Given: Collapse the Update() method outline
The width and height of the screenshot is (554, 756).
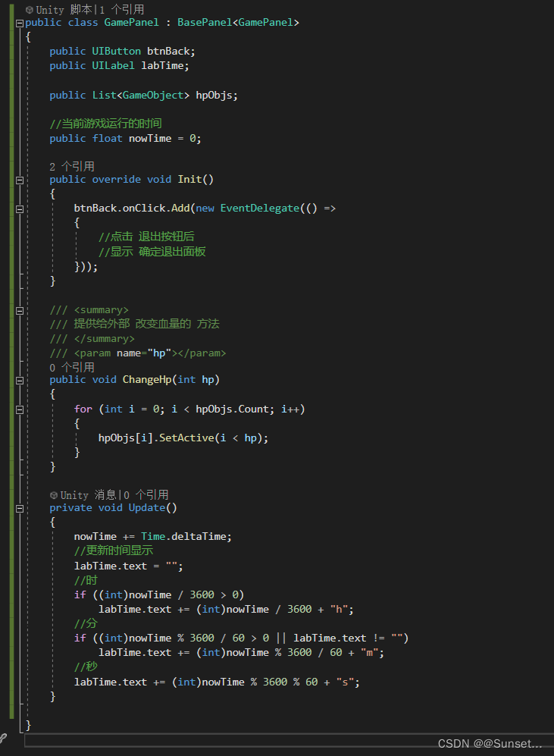Looking at the screenshot, I should tap(19, 509).
